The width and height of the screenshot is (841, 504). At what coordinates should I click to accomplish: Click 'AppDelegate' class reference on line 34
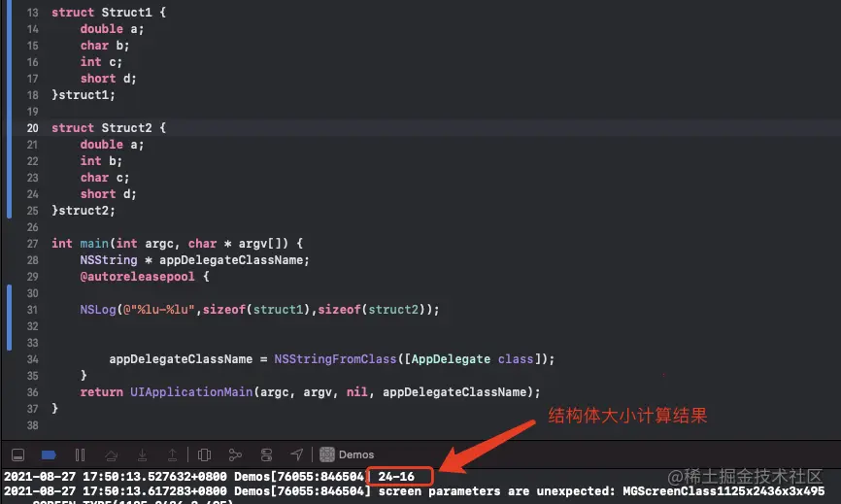click(x=451, y=359)
